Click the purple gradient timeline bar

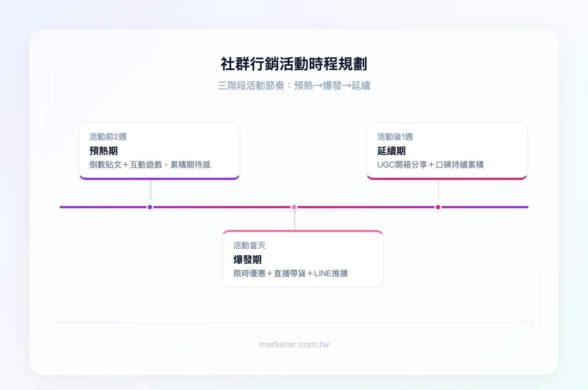(x=103, y=207)
